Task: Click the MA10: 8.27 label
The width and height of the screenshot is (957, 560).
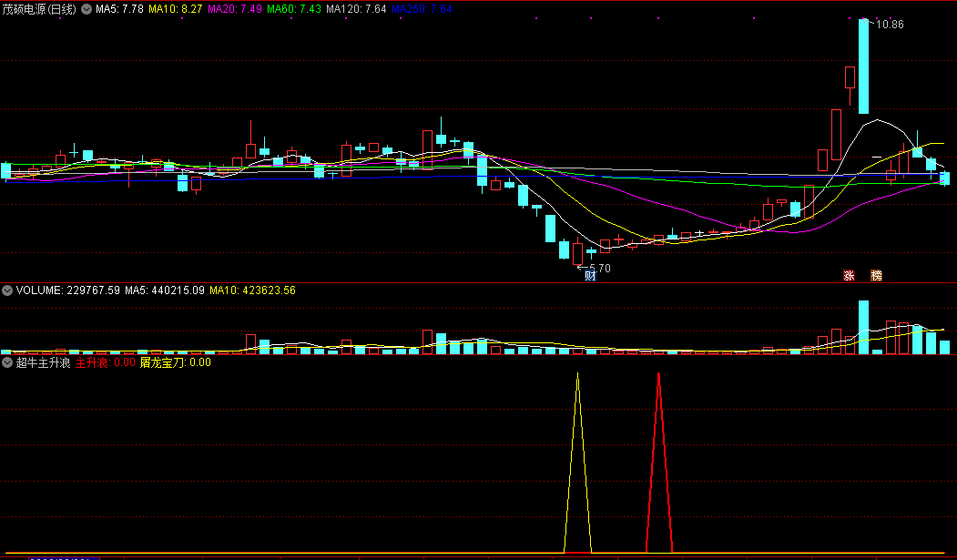Action: click(175, 9)
